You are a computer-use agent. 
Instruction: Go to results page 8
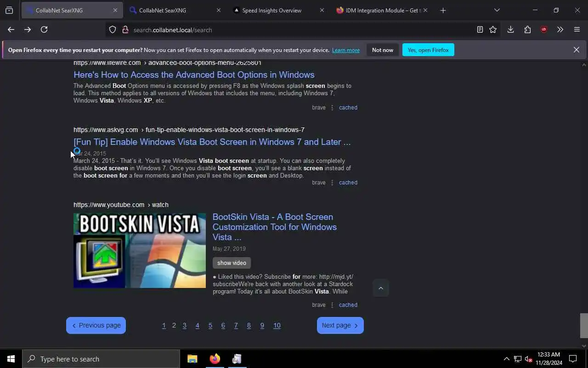click(249, 325)
